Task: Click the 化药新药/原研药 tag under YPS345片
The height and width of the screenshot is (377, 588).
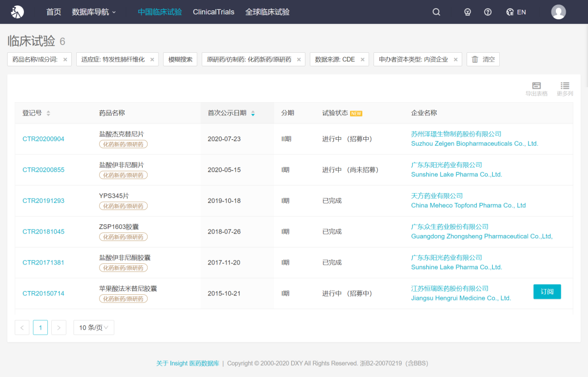Action: click(124, 206)
